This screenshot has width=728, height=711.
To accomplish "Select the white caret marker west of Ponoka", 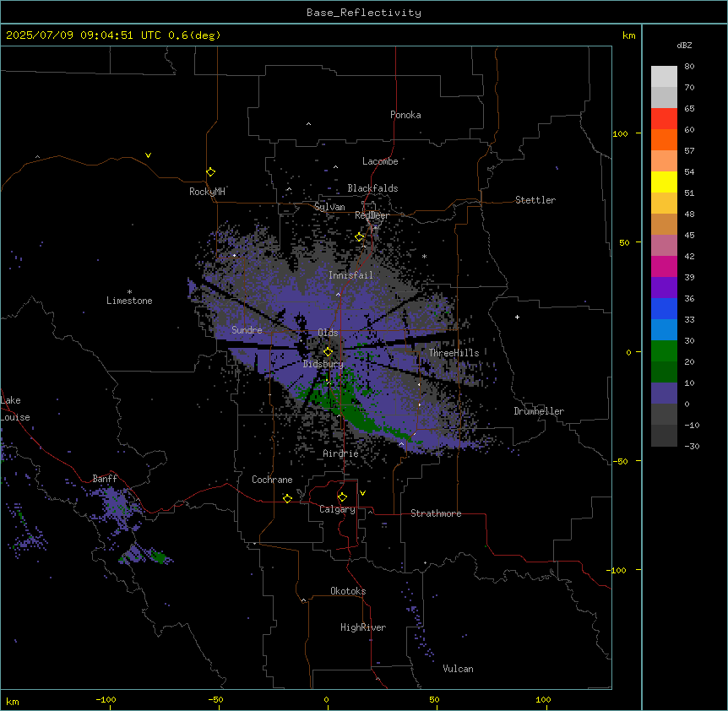I will (x=308, y=124).
